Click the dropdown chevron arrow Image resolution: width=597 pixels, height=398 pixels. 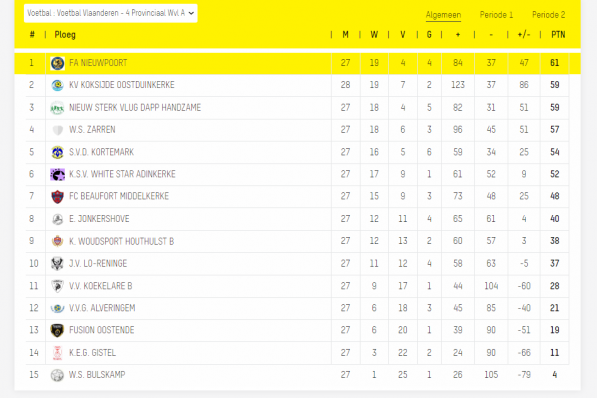(191, 13)
